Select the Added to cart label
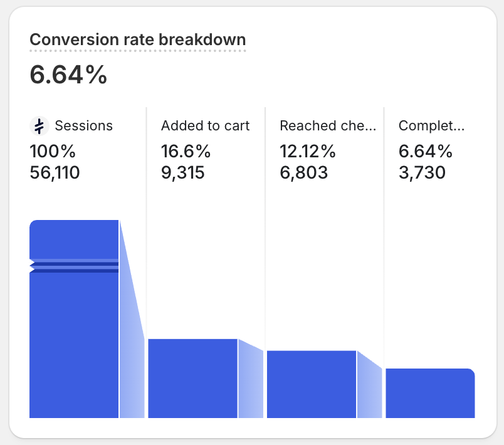 205,125
